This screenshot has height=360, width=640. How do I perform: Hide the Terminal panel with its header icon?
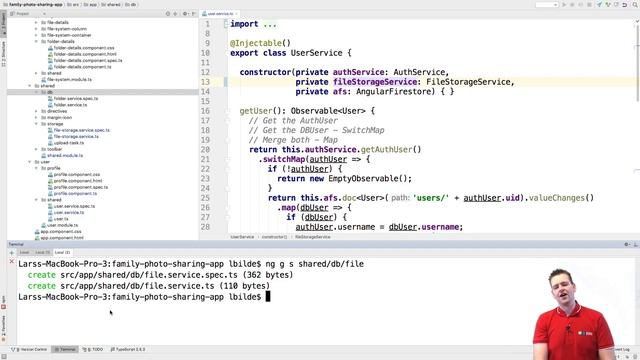636,244
